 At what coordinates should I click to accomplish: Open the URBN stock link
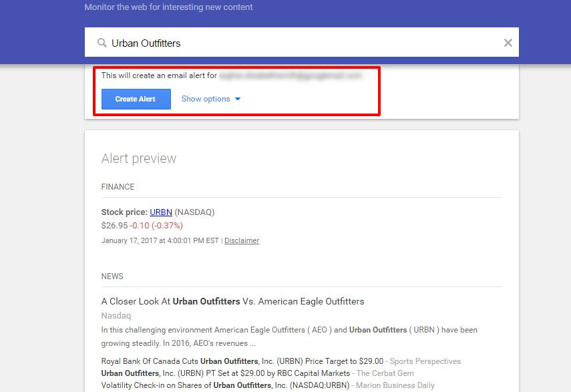[161, 212]
